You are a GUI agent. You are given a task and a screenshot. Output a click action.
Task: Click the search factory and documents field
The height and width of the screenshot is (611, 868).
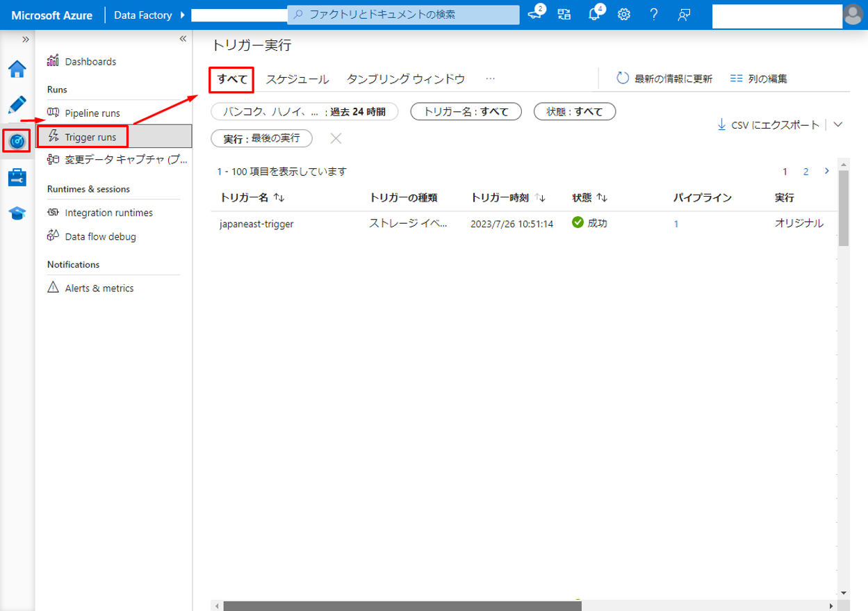(x=403, y=15)
